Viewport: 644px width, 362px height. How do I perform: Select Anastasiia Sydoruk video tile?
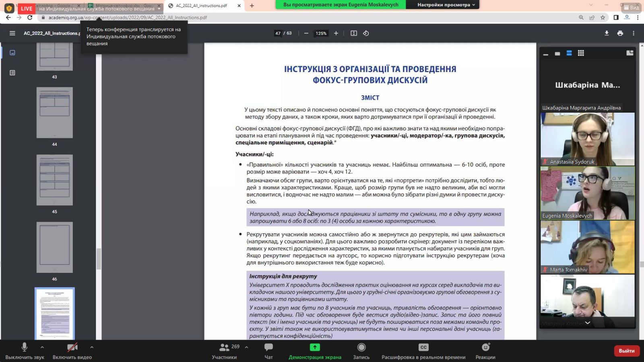587,139
